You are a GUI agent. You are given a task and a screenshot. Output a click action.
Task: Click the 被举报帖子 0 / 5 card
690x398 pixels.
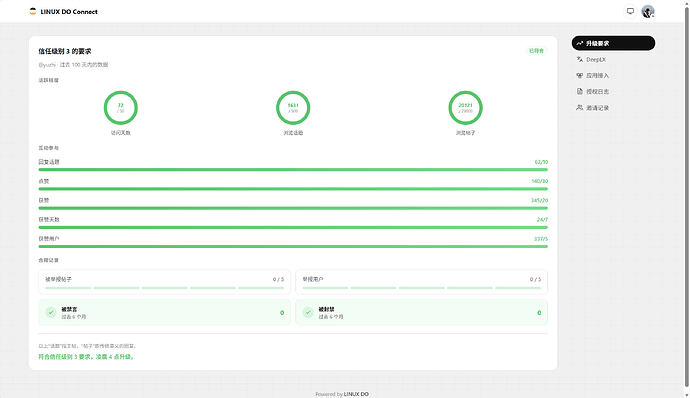coord(165,282)
